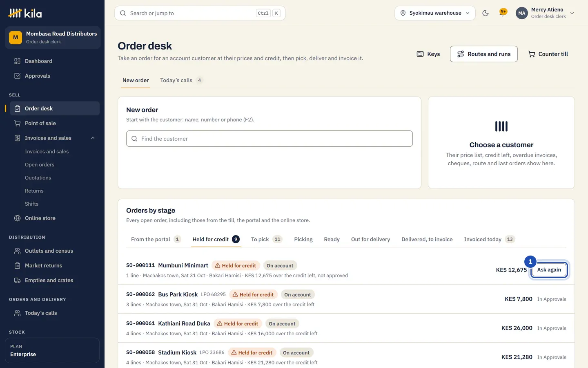Select the New order tab
Image resolution: width=588 pixels, height=368 pixels.
click(136, 80)
